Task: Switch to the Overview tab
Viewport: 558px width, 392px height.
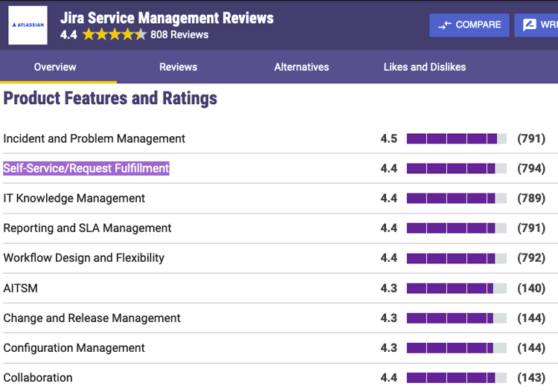Action: 55,67
